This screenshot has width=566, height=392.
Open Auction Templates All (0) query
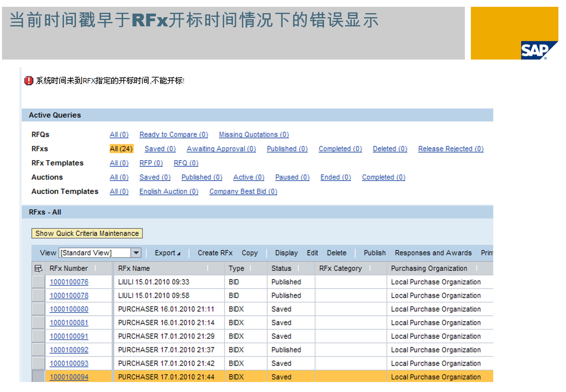point(119,191)
